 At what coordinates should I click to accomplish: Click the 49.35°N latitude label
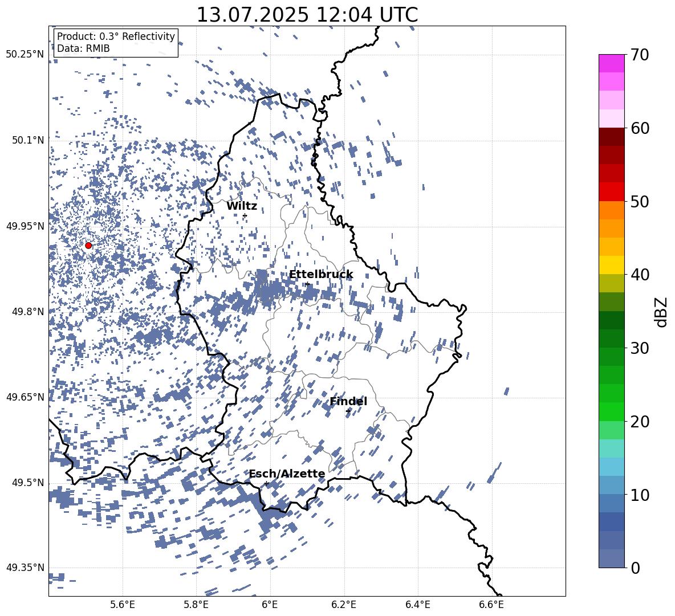click(x=25, y=568)
